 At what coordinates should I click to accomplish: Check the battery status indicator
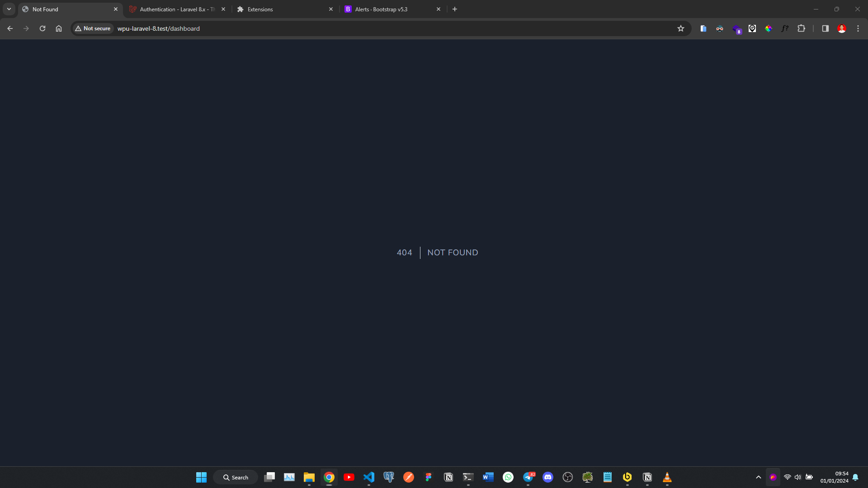coord(809,477)
